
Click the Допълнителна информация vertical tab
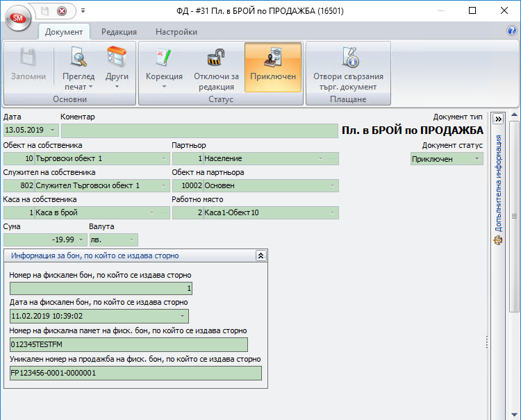pyautogui.click(x=498, y=183)
